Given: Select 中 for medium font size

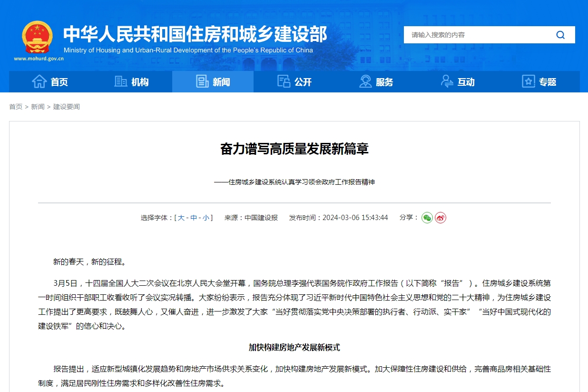Looking at the screenshot, I should click(x=193, y=218).
